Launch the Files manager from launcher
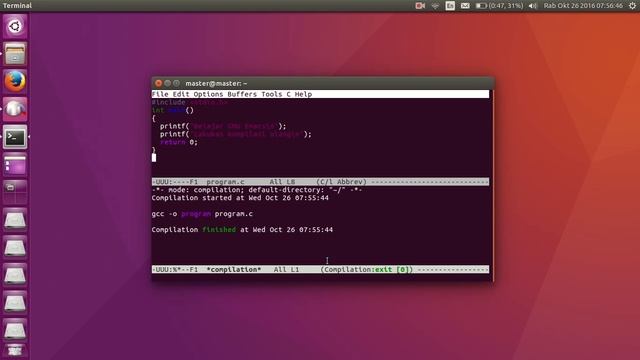This screenshot has height=360, width=640. tap(15, 54)
